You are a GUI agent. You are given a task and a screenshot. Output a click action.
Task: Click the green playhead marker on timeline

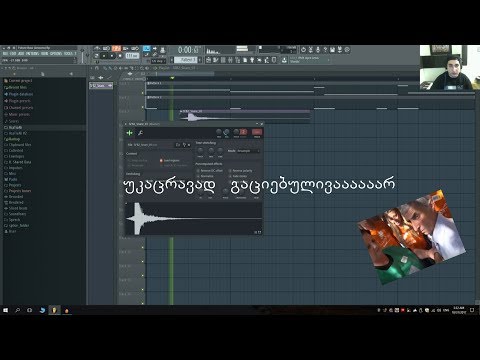point(172,78)
